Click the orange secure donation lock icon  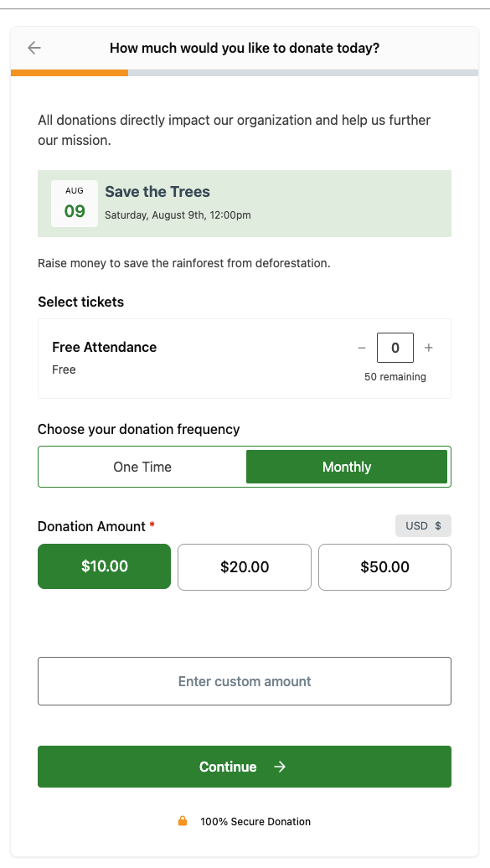pos(183,822)
